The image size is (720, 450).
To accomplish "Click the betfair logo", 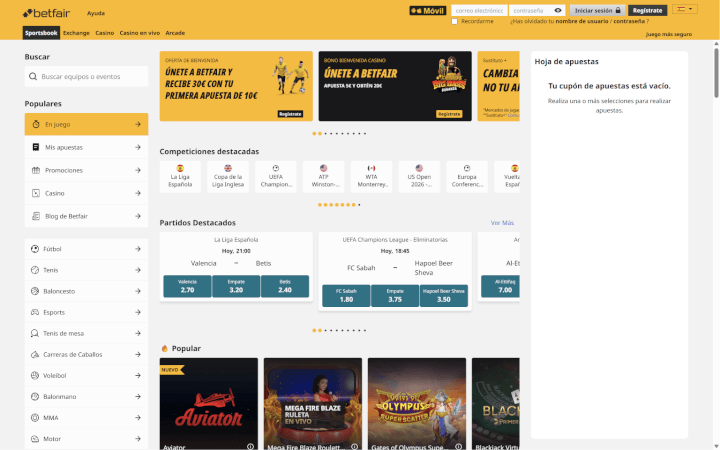I will coord(46,13).
